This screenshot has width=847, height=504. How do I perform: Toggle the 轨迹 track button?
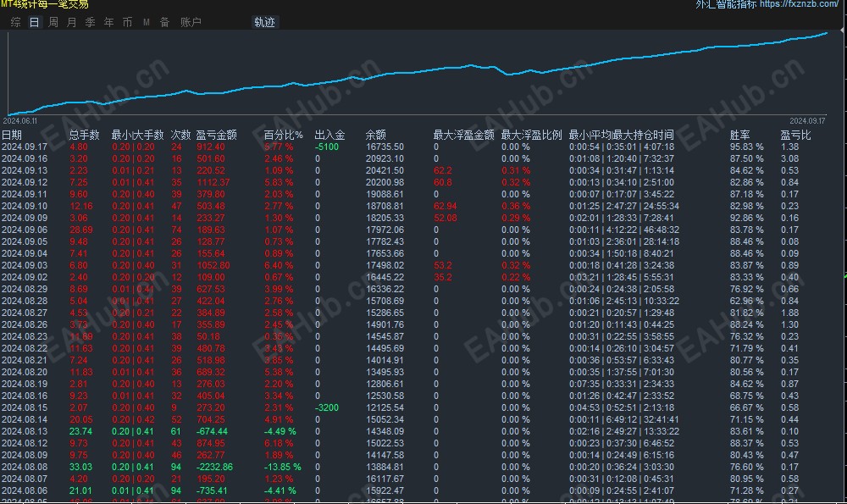point(264,22)
